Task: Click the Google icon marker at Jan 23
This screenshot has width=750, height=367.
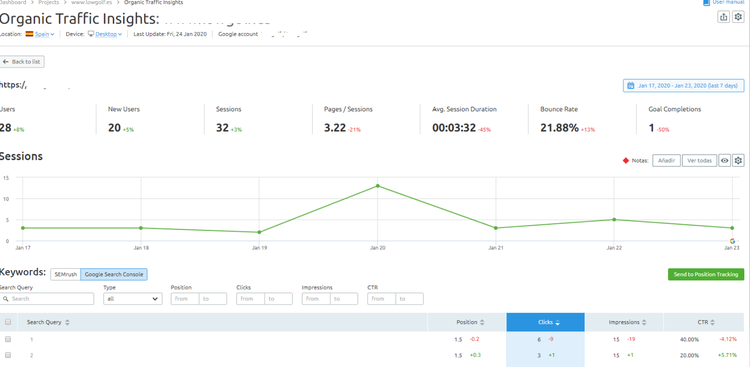Action: 732,241
